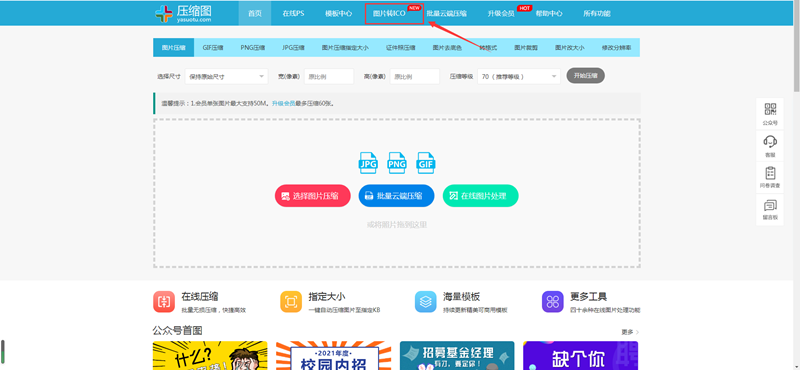Switch to the 图片去底色 tab
This screenshot has width=800, height=370.
tap(447, 47)
